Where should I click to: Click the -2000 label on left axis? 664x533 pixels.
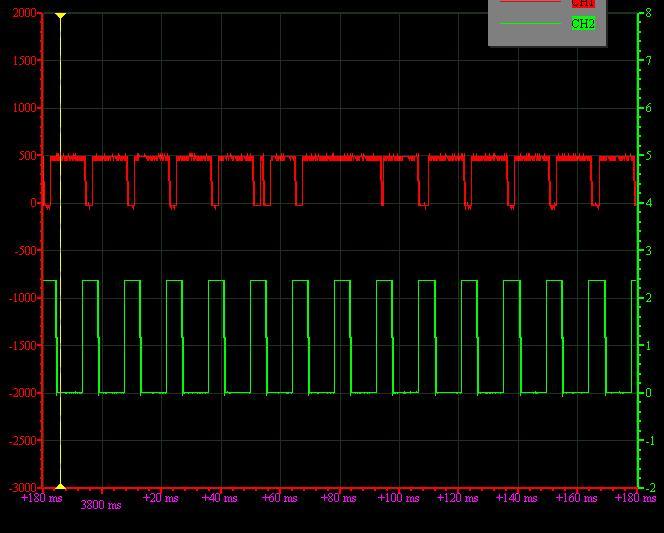(x=23, y=393)
